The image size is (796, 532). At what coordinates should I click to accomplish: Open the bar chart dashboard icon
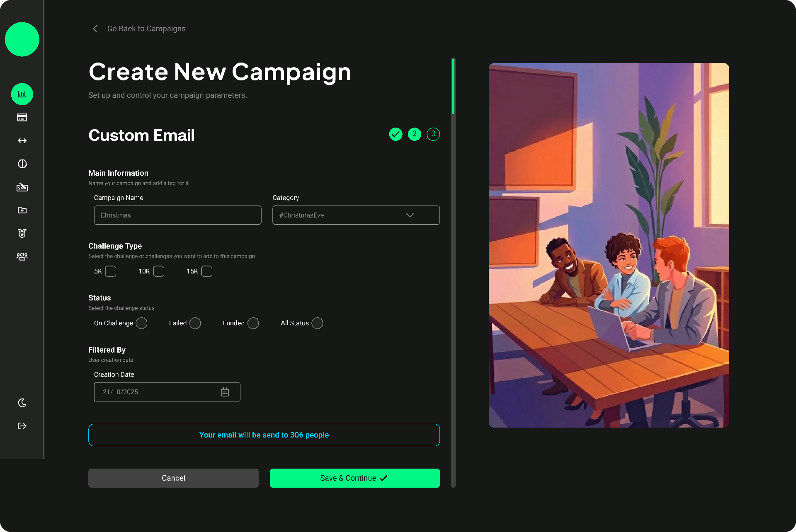click(22, 94)
